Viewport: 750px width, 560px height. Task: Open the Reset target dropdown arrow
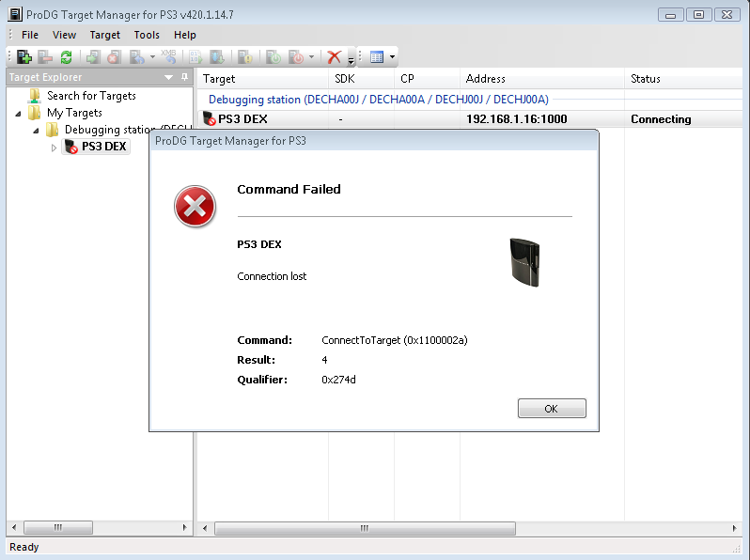click(x=152, y=57)
